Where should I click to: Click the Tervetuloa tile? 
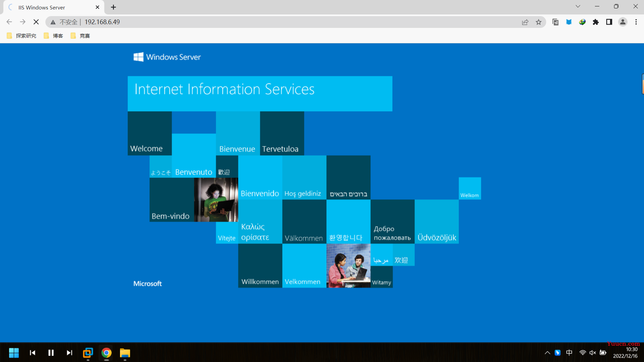tap(282, 133)
